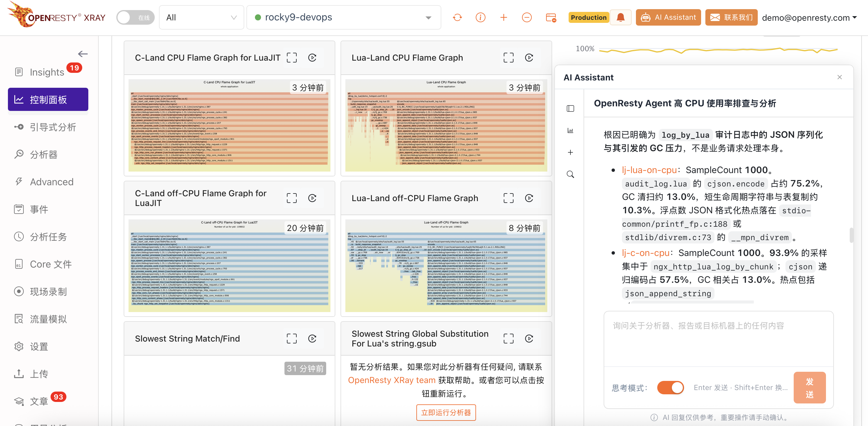Open Insights in the sidebar
Screen dimensions: 868x426
[x=48, y=72]
